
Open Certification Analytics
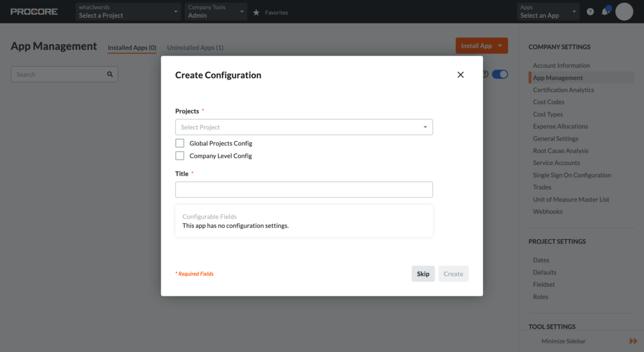pyautogui.click(x=563, y=90)
